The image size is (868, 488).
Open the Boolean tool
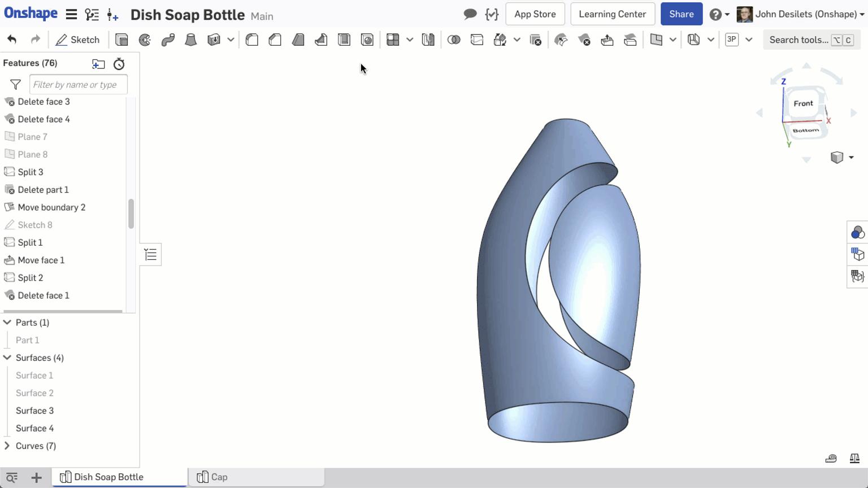point(454,40)
